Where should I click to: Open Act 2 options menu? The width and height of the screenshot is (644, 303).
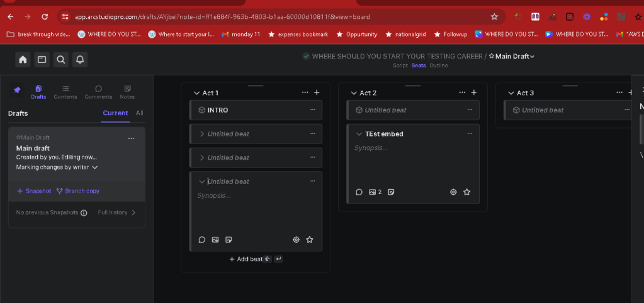tap(462, 93)
